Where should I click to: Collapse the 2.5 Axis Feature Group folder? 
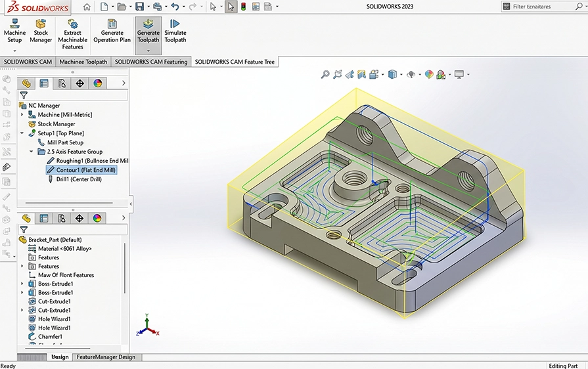tap(31, 152)
